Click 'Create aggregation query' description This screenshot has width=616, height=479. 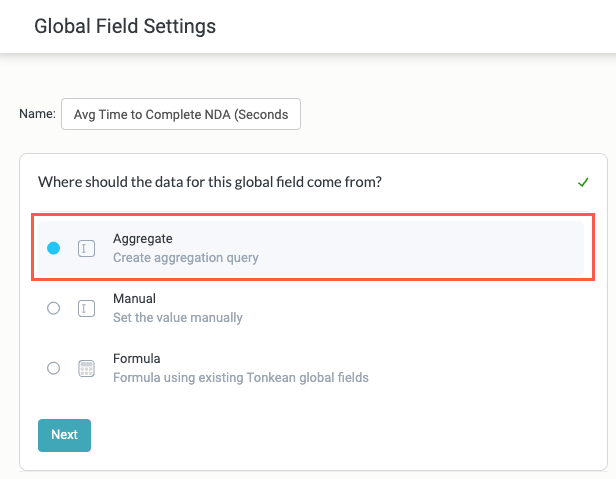(x=185, y=258)
